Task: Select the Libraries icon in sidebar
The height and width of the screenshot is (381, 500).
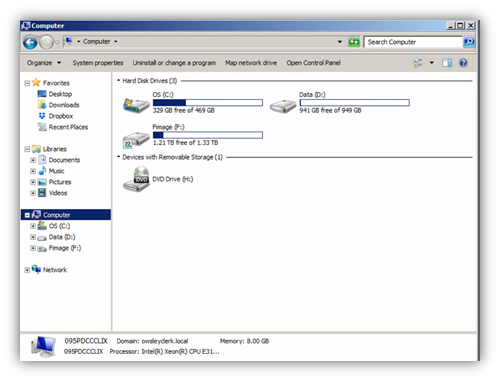Action: pyautogui.click(x=36, y=149)
